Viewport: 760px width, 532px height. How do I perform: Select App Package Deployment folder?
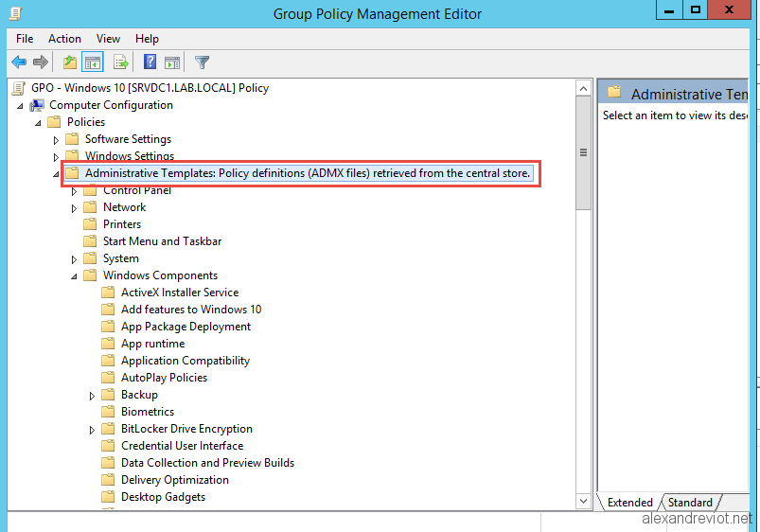pos(186,327)
